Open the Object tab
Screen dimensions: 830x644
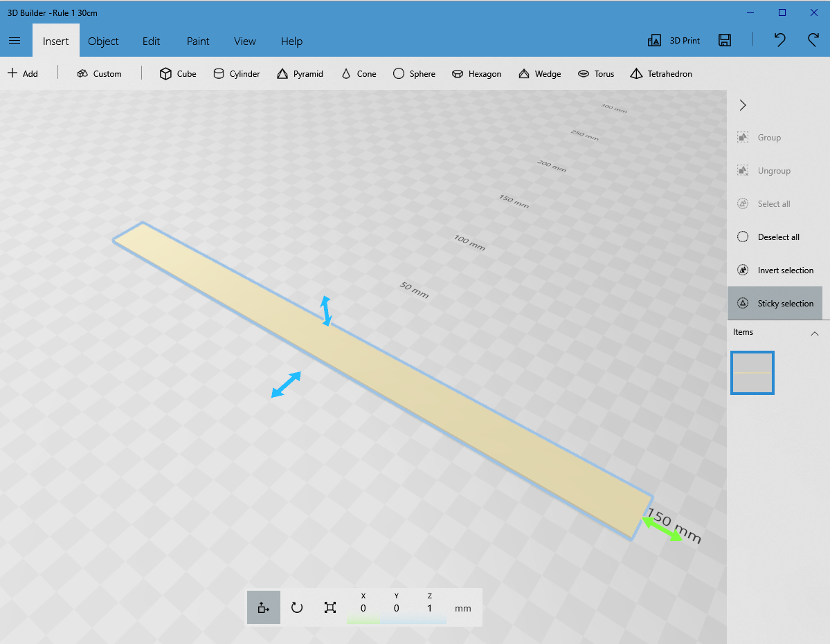pos(103,42)
